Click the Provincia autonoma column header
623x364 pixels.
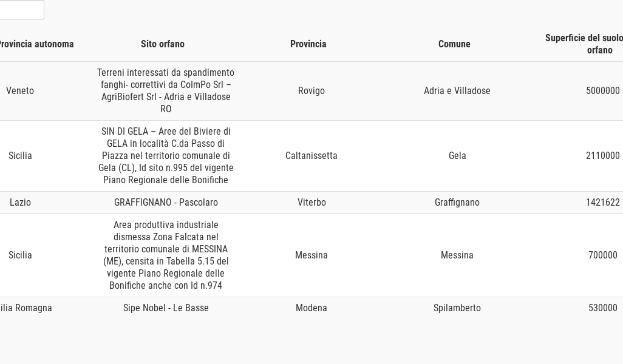tap(35, 44)
